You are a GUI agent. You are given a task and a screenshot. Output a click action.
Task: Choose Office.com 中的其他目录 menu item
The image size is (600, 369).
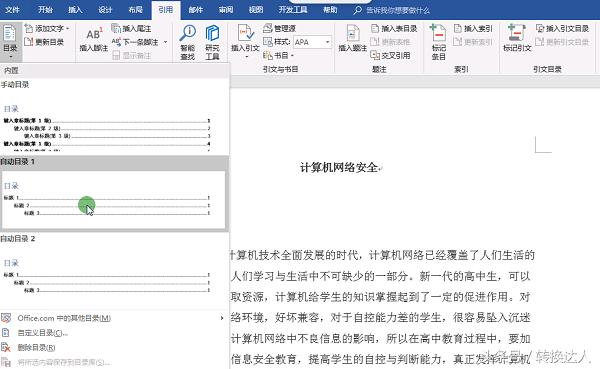[x=114, y=318]
